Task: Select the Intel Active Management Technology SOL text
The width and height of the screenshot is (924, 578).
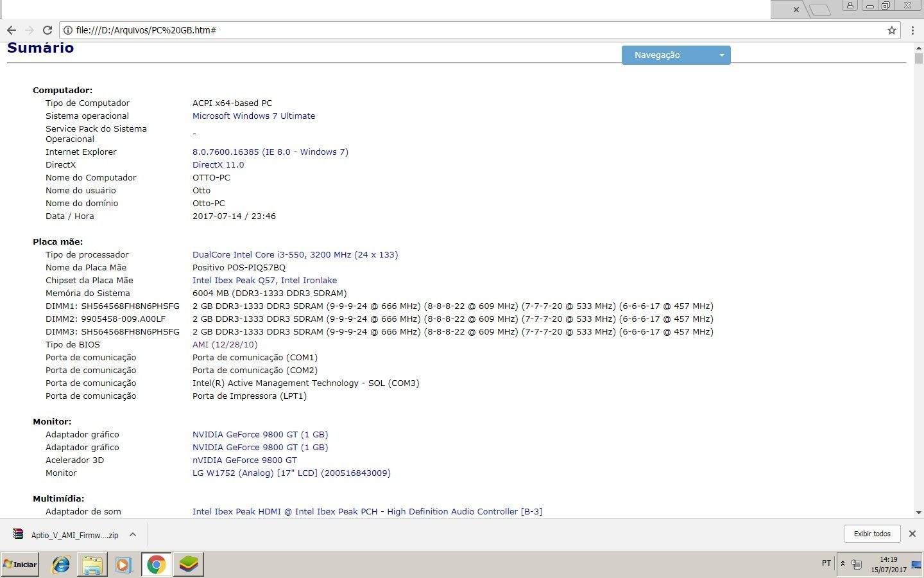Action: (x=305, y=383)
